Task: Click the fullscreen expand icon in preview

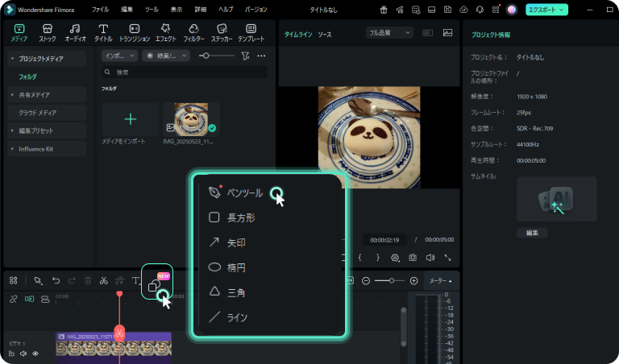Action: coord(447,258)
